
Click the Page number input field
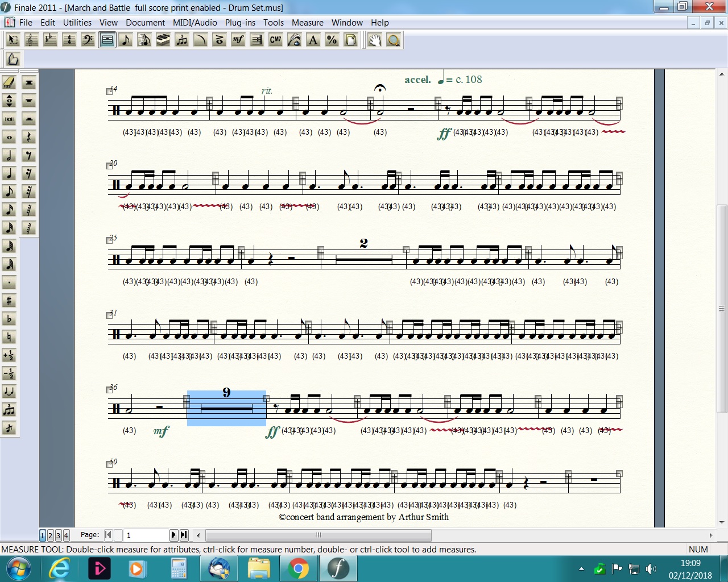tap(146, 535)
